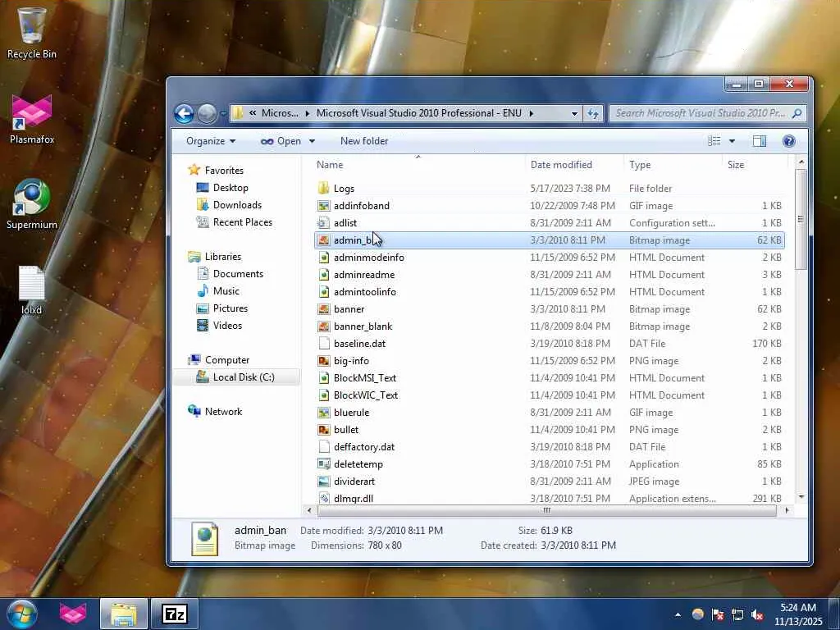Screen dimensions: 840x630
Task: Sort by the Date modified column header
Action: tap(574, 164)
